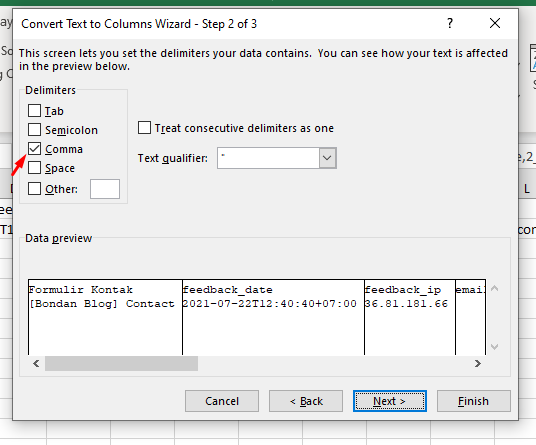Viewport: 536px width, 445px height.
Task: Click preview scroll down arrow
Action: 494,347
